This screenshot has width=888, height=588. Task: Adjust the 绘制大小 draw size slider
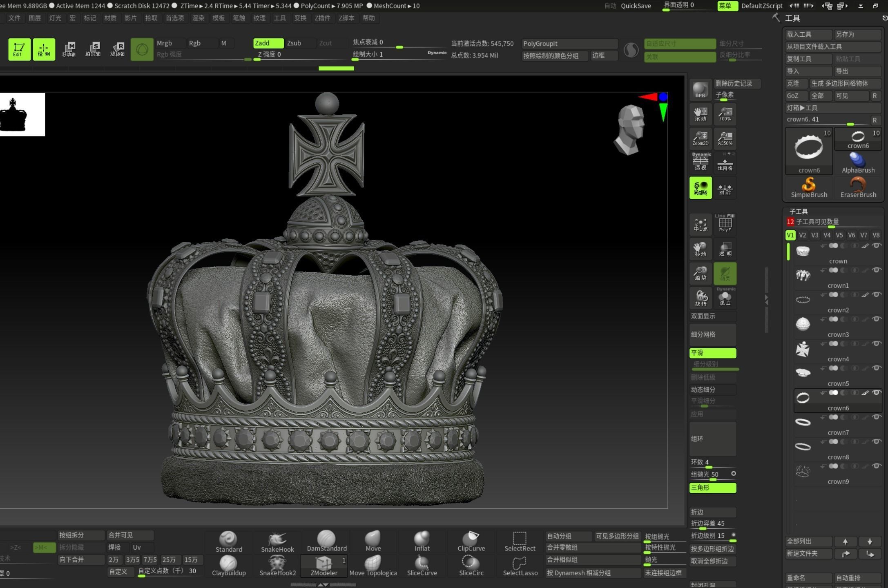pos(399,55)
